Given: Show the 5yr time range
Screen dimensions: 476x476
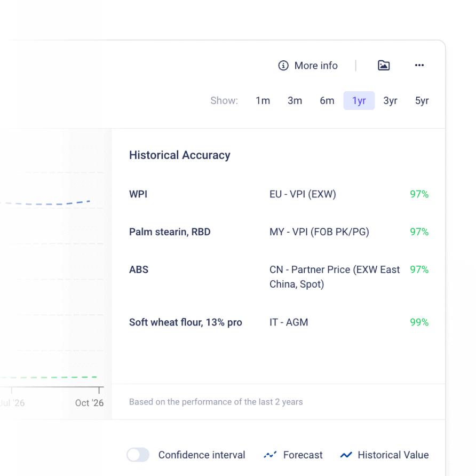Looking at the screenshot, I should point(422,101).
